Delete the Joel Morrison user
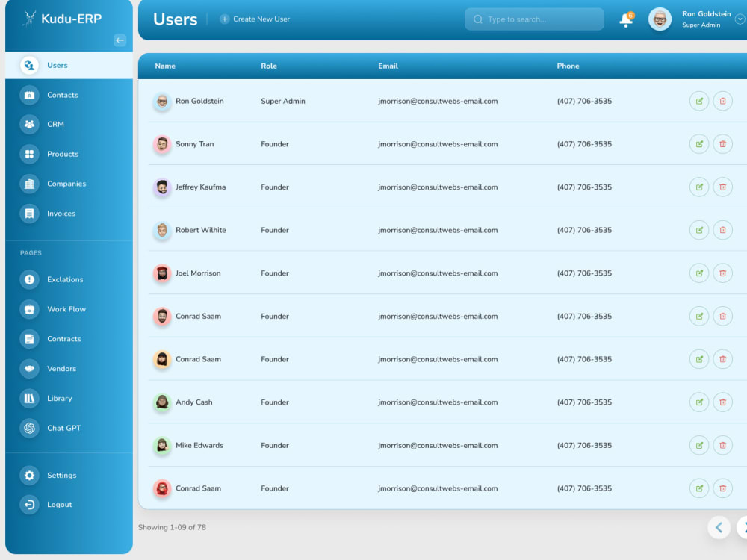This screenshot has height=560, width=747. pos(722,273)
